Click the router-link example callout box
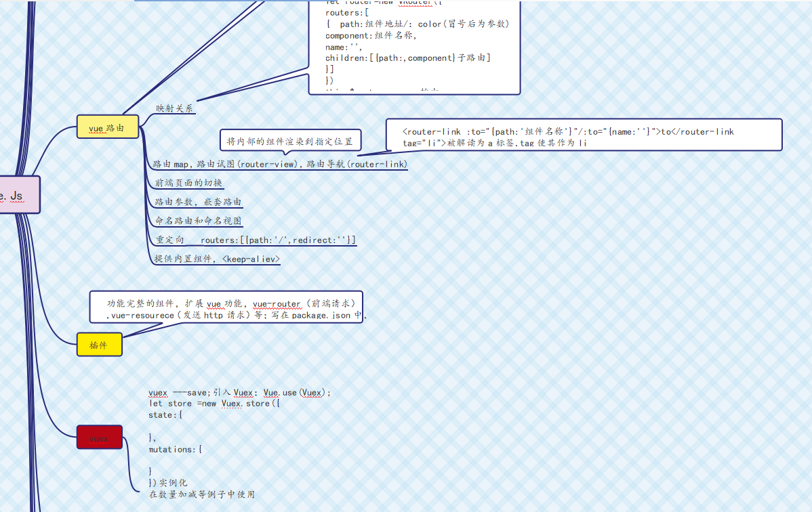Viewport: 812px width, 512px height. click(584, 135)
